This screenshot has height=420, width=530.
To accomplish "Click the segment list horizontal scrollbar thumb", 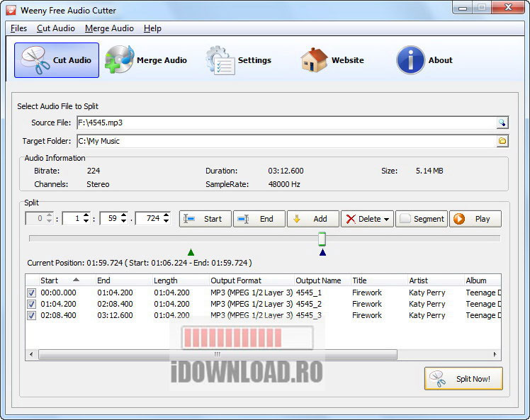I will coord(218,354).
